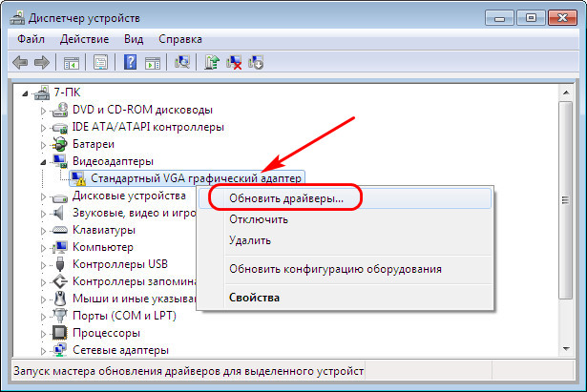Screen dimensions: 587x392
Task: Click Scan for hardware changes toolbar icon
Action: pyautogui.click(x=182, y=62)
